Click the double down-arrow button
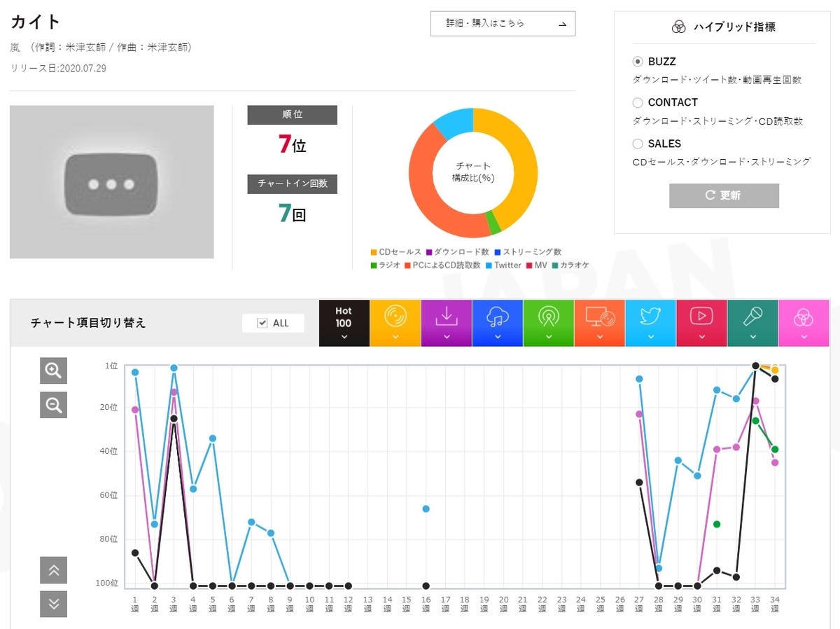This screenshot has height=629, width=840. click(54, 604)
